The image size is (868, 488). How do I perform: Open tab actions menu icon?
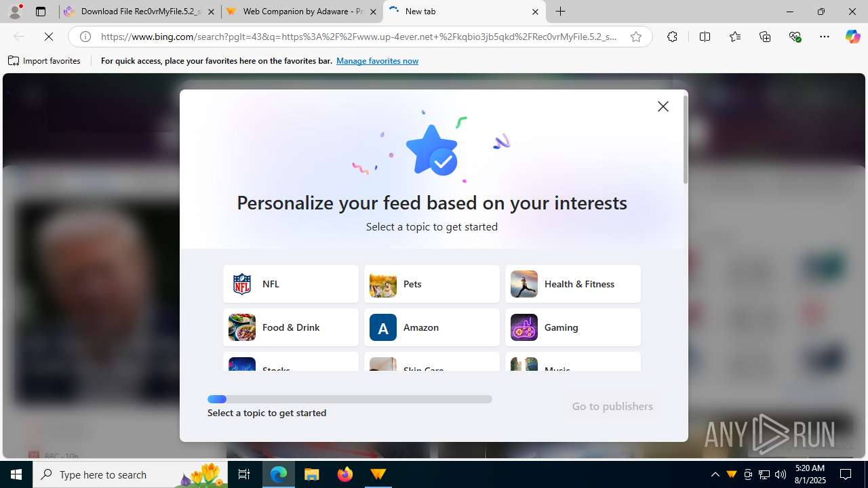(41, 12)
